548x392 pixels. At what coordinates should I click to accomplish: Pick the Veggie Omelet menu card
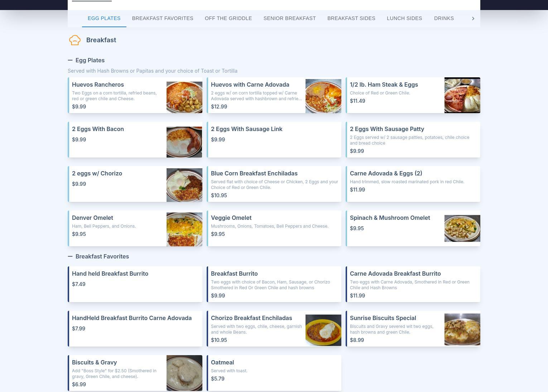click(274, 228)
